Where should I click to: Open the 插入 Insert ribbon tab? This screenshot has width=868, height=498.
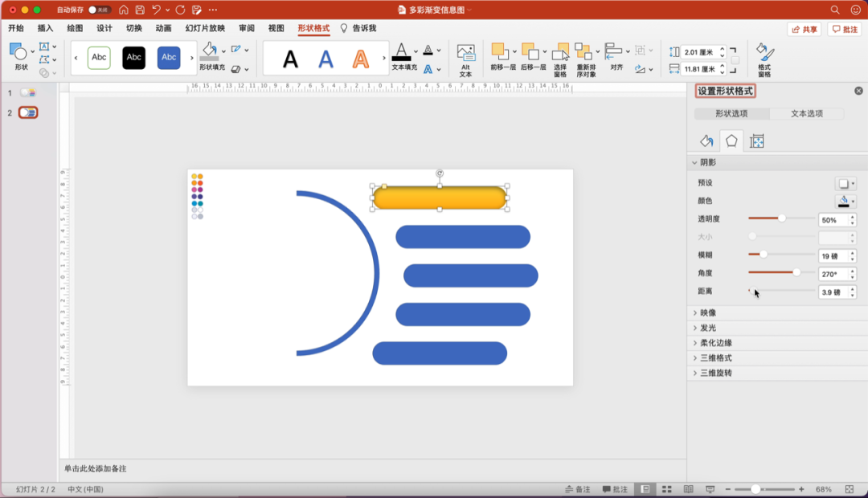pos(45,28)
